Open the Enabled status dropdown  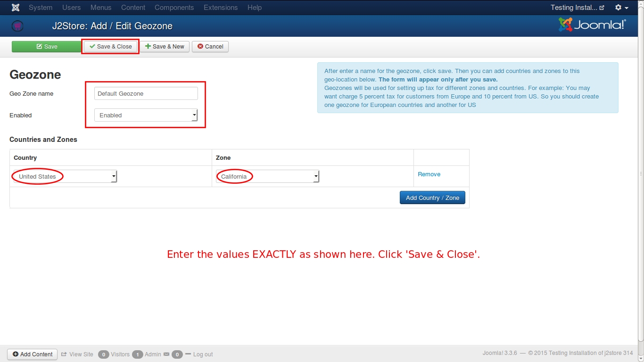(146, 115)
